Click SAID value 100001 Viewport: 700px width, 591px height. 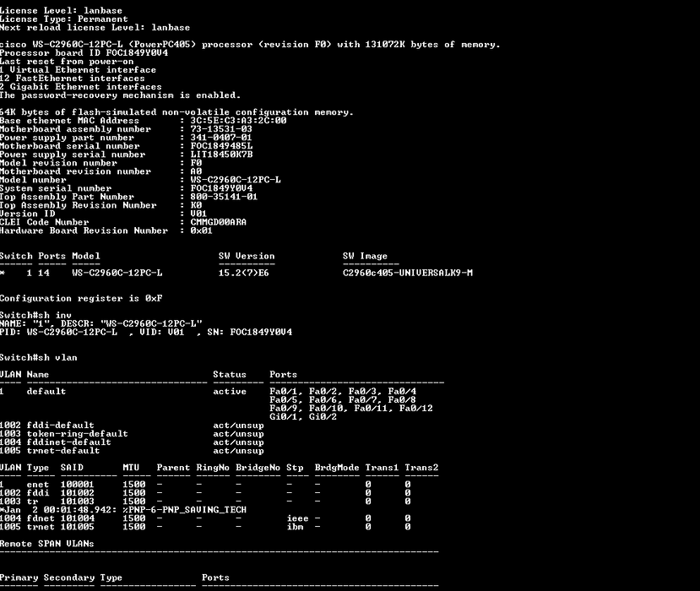[x=77, y=485]
